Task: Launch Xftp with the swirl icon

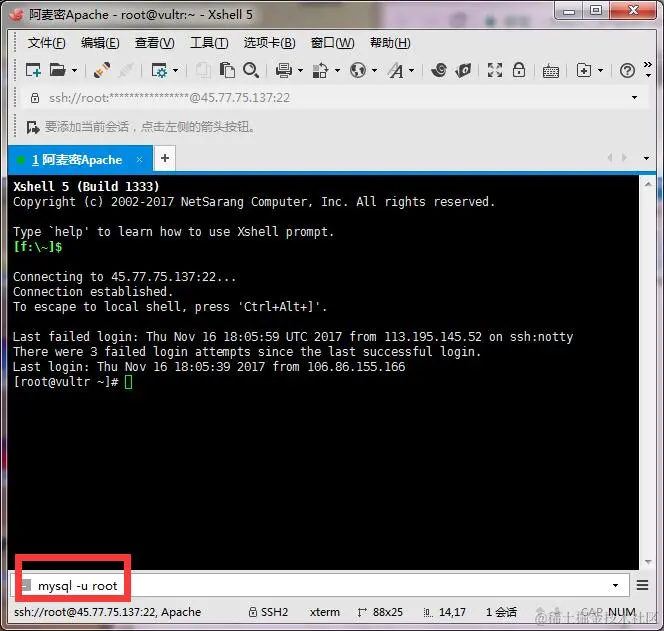Action: [x=439, y=70]
